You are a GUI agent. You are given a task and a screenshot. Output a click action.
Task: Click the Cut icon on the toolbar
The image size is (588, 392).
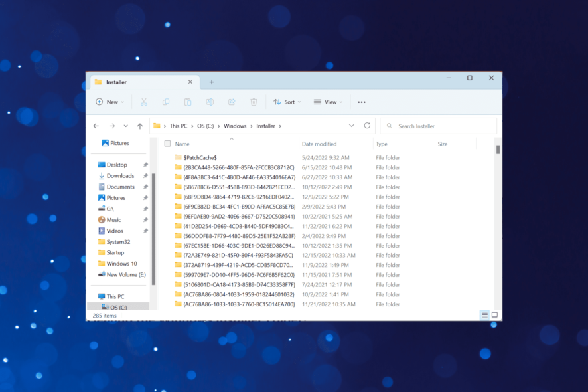[x=143, y=102]
